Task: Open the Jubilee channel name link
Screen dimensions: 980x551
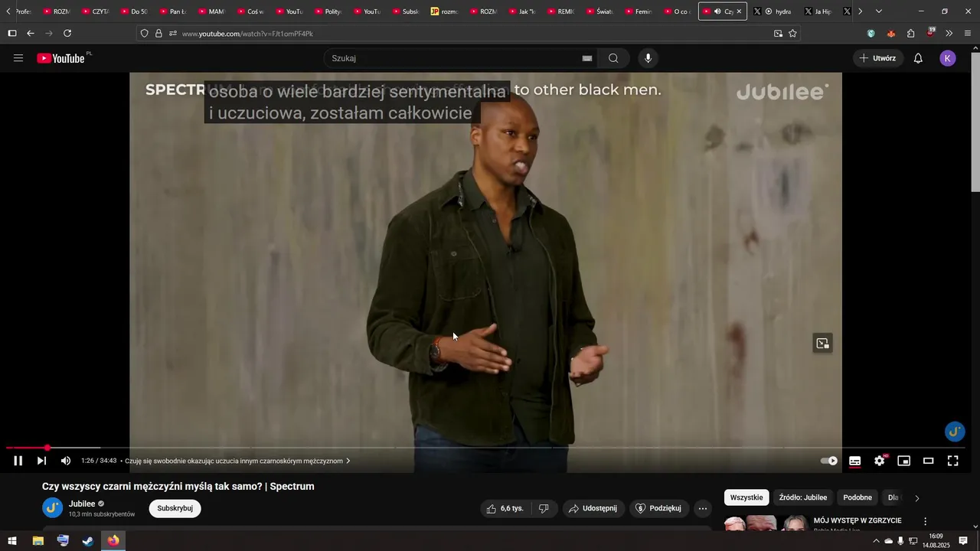Action: coord(82,504)
